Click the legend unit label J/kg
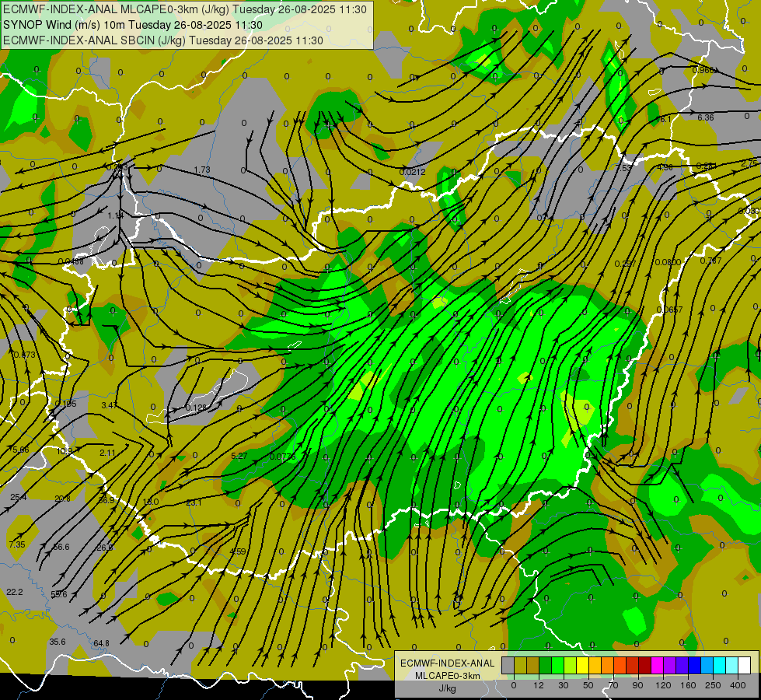This screenshot has height=700, width=761. tap(448, 688)
